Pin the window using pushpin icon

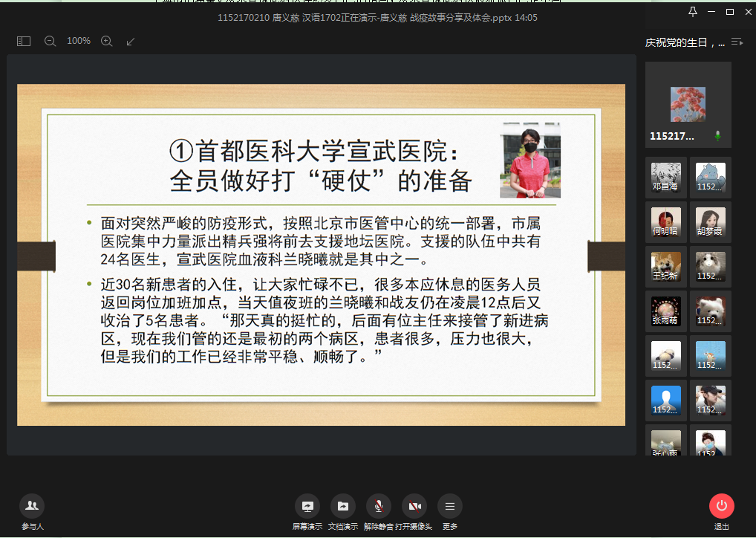(693, 12)
